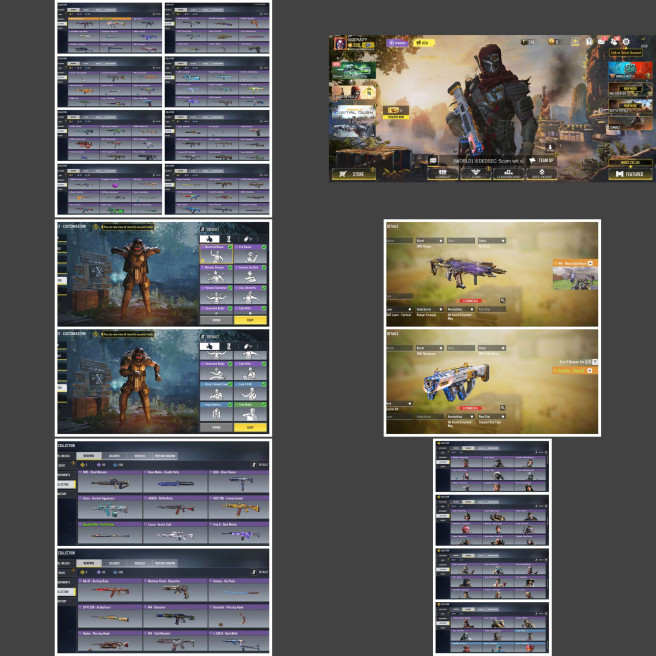Tap the gold CP coin counter
The image size is (656, 656).
[x=554, y=41]
